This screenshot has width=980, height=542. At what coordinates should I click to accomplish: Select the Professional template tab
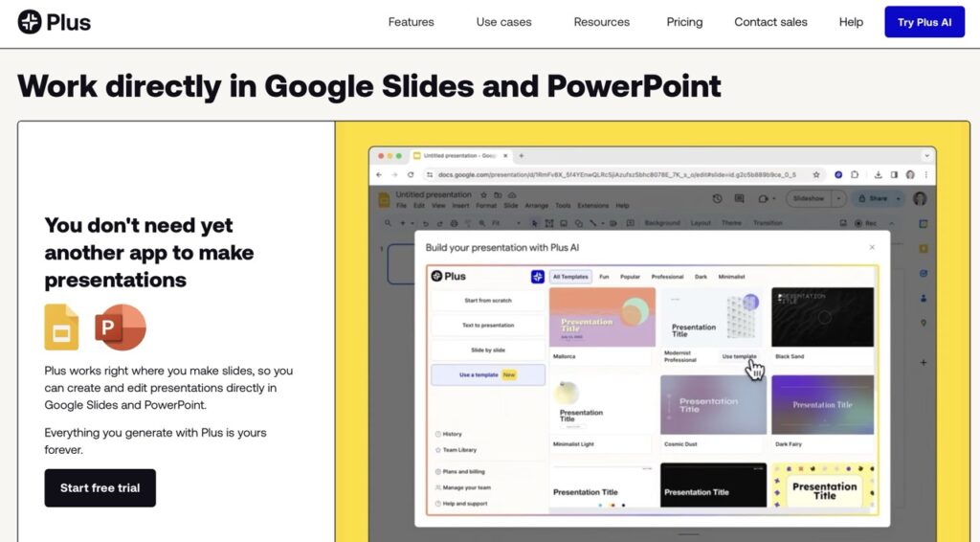point(667,277)
